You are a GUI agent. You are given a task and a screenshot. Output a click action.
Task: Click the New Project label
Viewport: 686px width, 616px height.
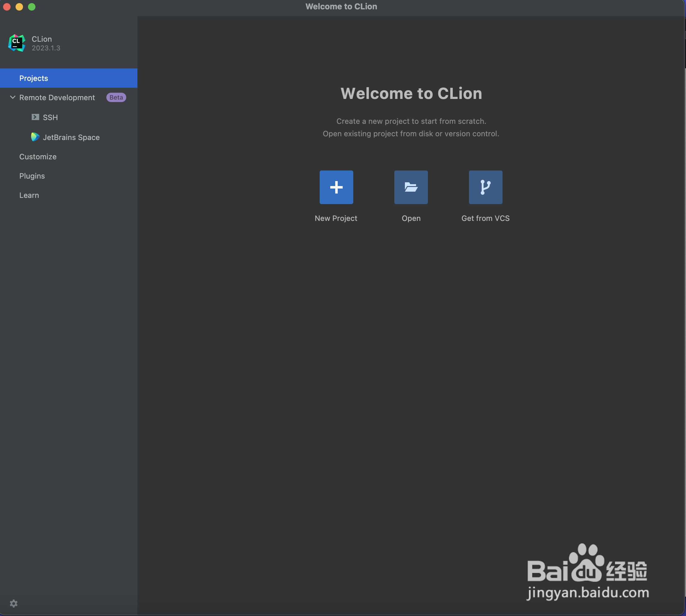coord(336,218)
